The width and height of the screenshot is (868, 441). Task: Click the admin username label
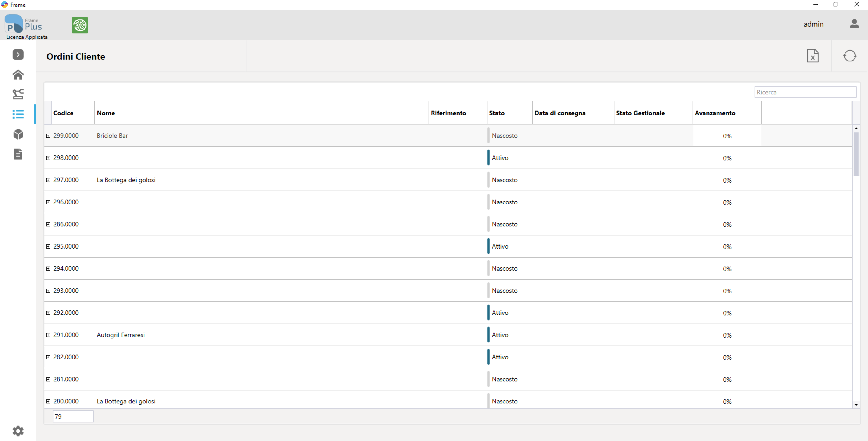814,24
